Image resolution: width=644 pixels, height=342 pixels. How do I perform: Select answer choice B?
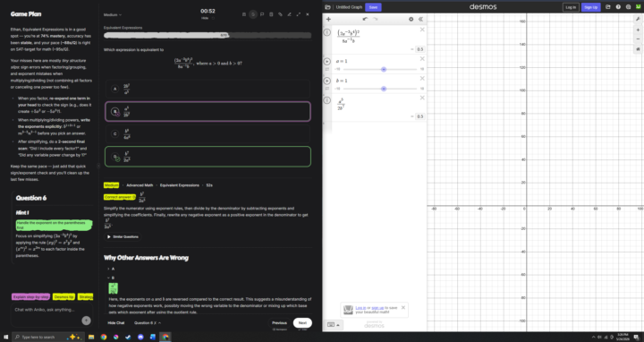click(208, 111)
